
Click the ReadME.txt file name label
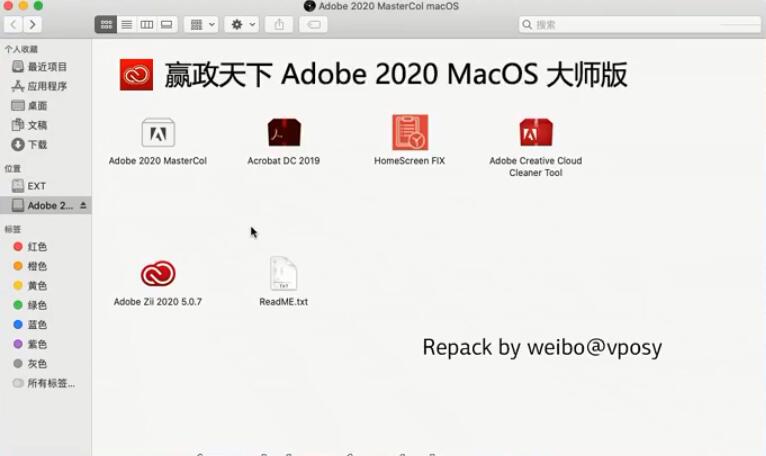click(283, 302)
